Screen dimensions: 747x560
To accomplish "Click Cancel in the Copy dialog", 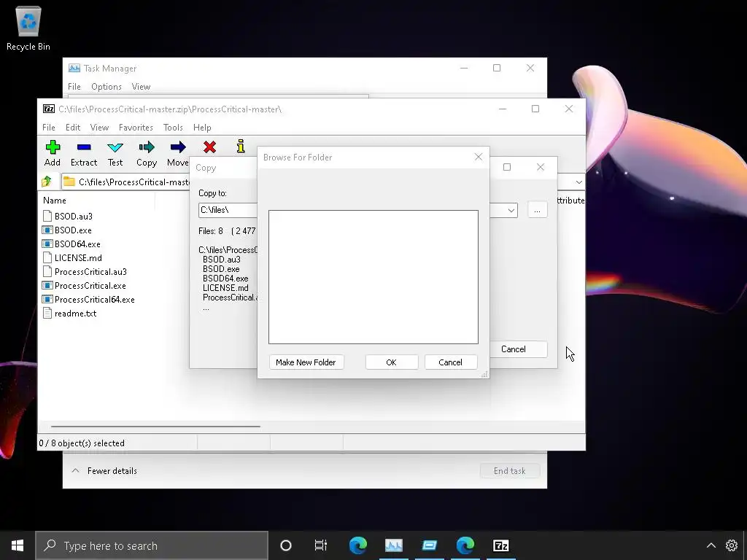I will pos(518,349).
